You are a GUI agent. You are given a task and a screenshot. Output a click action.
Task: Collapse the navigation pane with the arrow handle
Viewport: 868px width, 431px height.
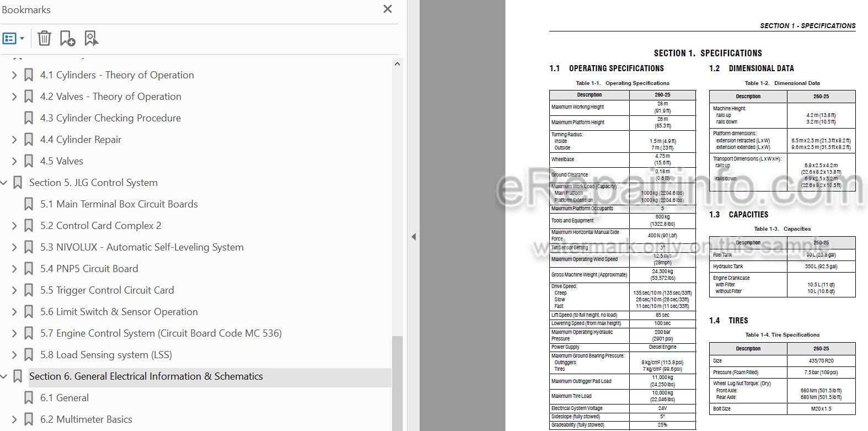414,237
